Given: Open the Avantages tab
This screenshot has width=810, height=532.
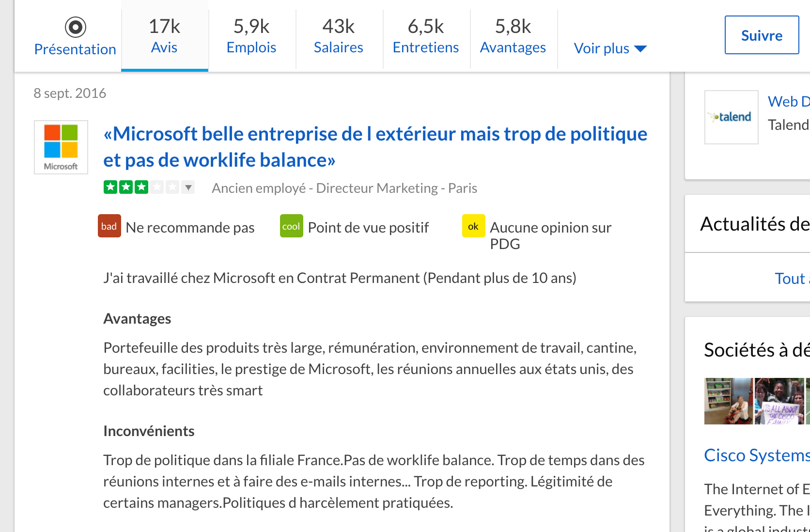Looking at the screenshot, I should (513, 36).
